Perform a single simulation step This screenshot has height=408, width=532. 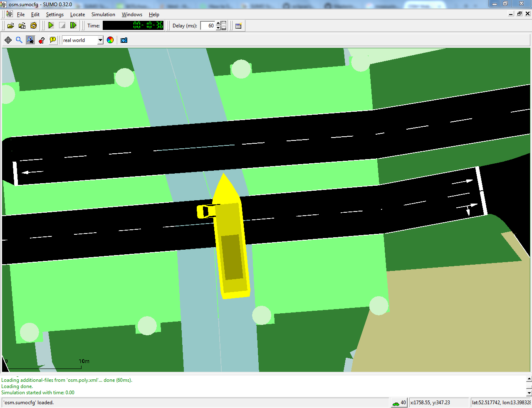(73, 26)
